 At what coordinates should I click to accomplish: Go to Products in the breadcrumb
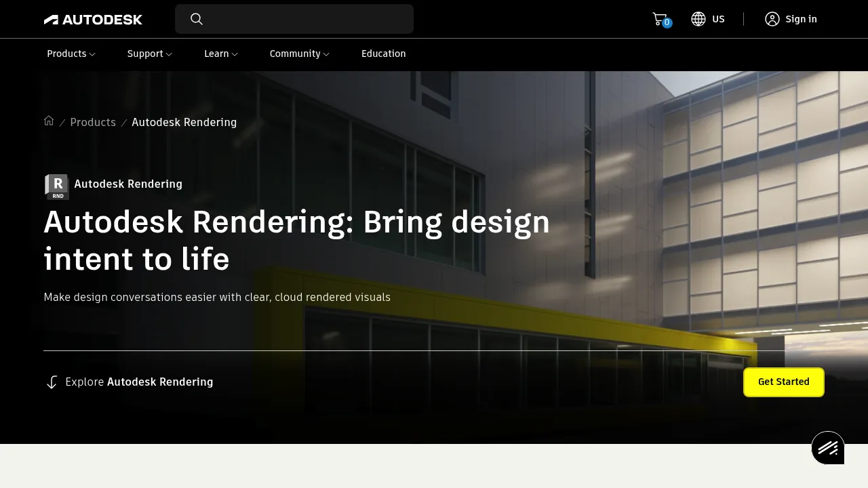coord(93,122)
